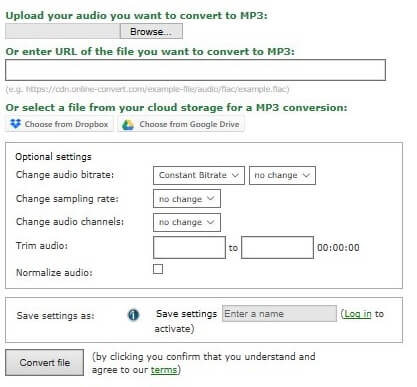This screenshot has width=417, height=387.
Task: Click the save settings info icon
Action: click(133, 315)
